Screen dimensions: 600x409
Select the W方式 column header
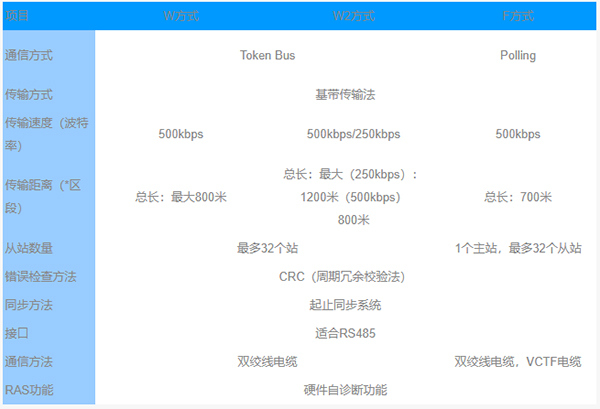click(181, 16)
